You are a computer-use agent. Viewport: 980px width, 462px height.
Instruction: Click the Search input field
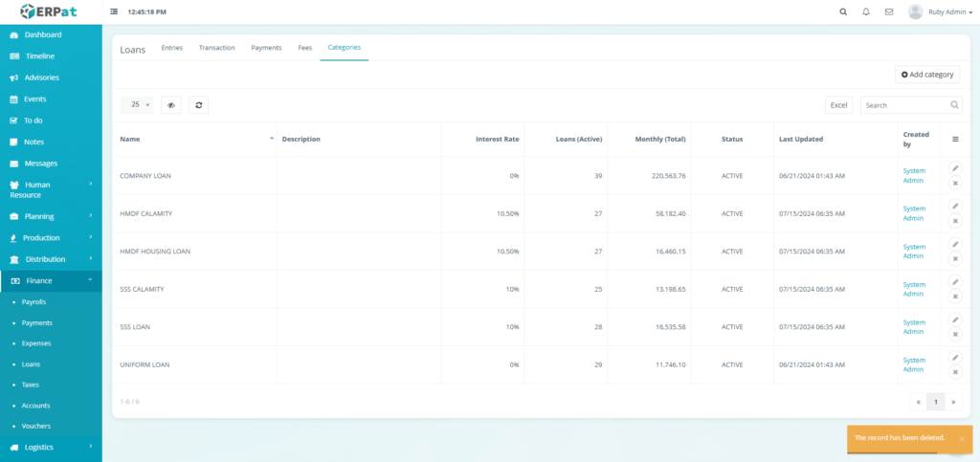tap(904, 105)
